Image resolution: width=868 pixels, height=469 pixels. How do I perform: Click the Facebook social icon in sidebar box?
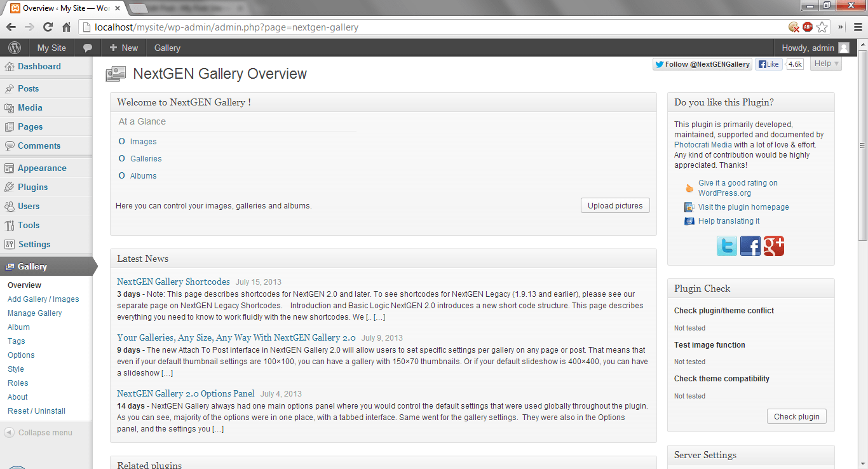[750, 246]
